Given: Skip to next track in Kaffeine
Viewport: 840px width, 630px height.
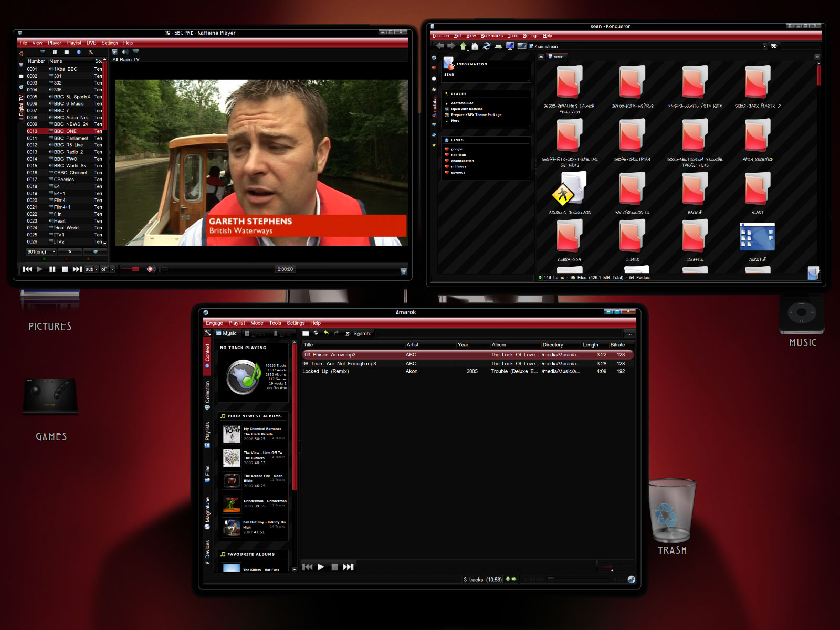Looking at the screenshot, I should pyautogui.click(x=78, y=269).
